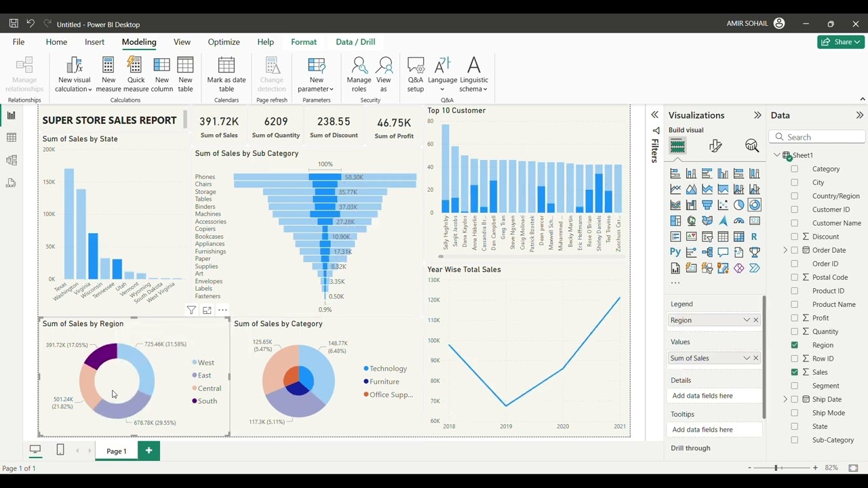Viewport: 868px width, 488px height.
Task: Choose the Donut chart visual icon
Action: 754,205
